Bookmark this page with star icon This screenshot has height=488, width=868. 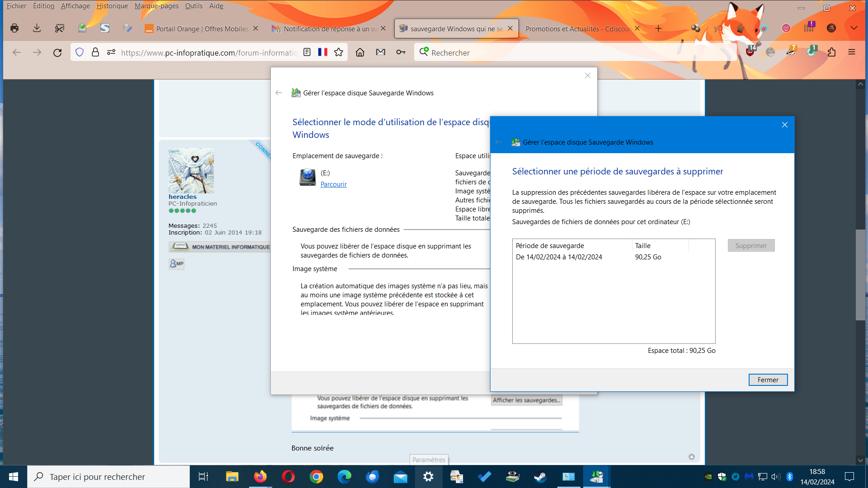(x=339, y=52)
